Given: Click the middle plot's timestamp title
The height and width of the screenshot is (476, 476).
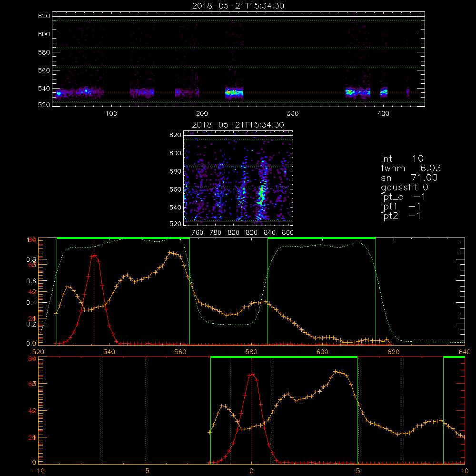Looking at the screenshot, I should pos(238,125).
